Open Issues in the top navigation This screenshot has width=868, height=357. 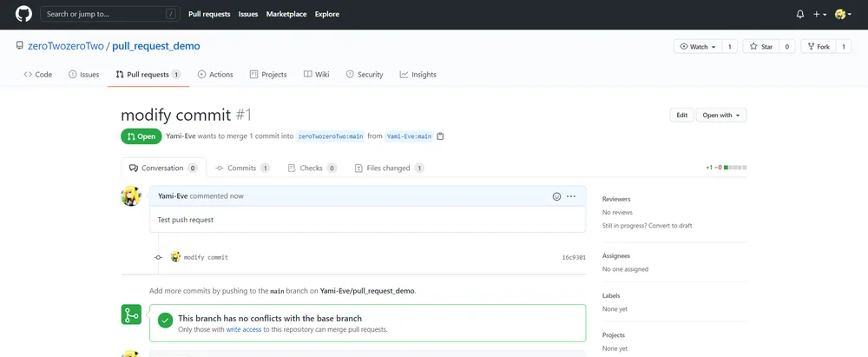[x=248, y=14]
